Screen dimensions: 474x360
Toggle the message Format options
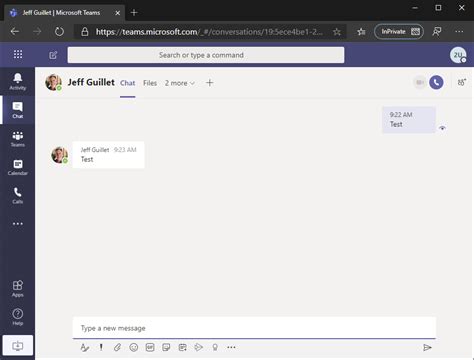(85, 347)
